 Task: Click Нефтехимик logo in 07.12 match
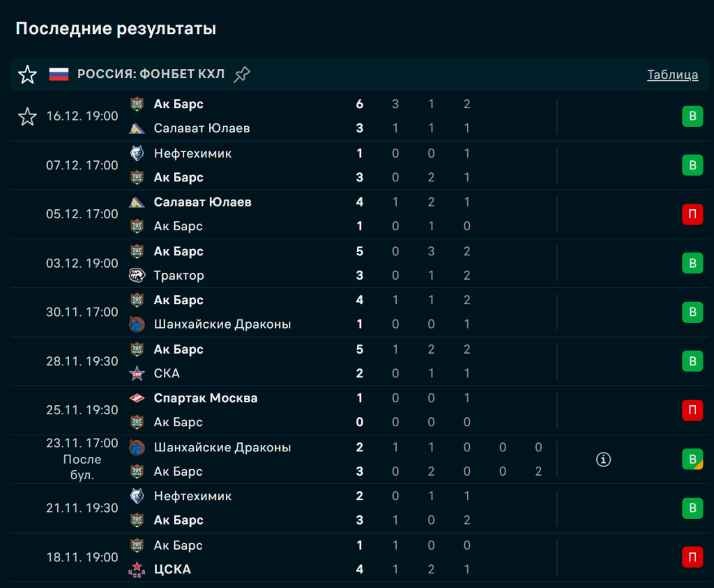tap(137, 153)
